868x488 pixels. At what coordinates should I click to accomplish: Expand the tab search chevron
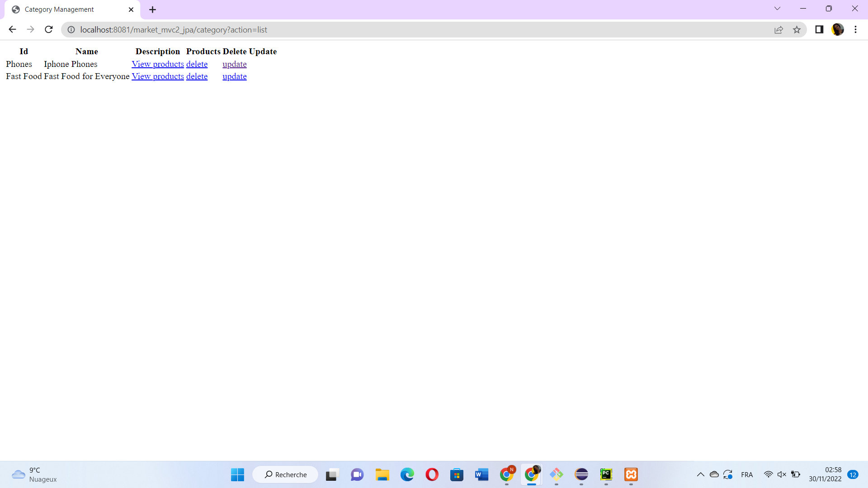(777, 9)
